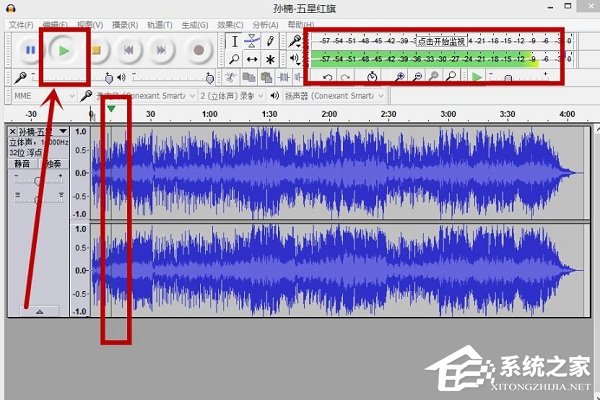Select the Envelope tool
This screenshot has height=400, width=600.
coord(252,41)
